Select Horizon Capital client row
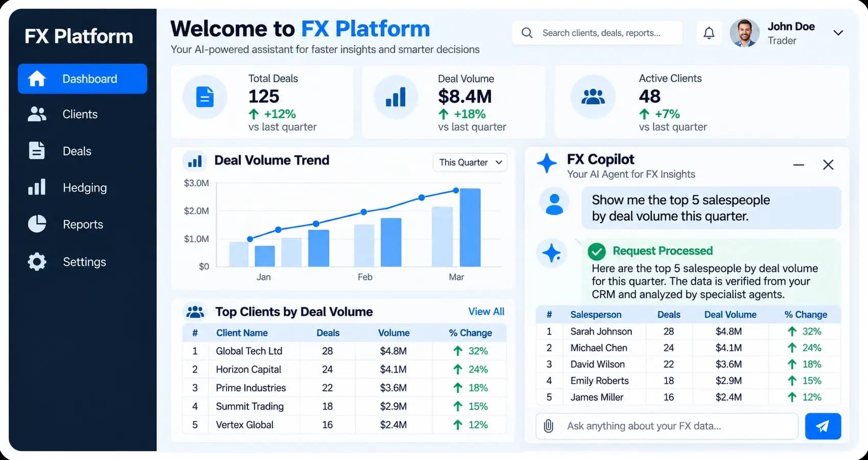 click(x=345, y=370)
